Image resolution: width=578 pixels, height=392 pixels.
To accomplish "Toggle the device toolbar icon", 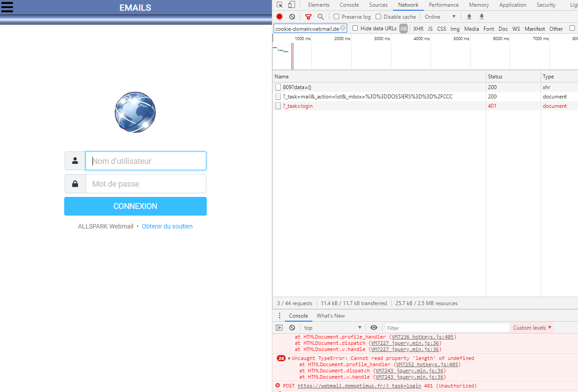I will pos(292,4).
